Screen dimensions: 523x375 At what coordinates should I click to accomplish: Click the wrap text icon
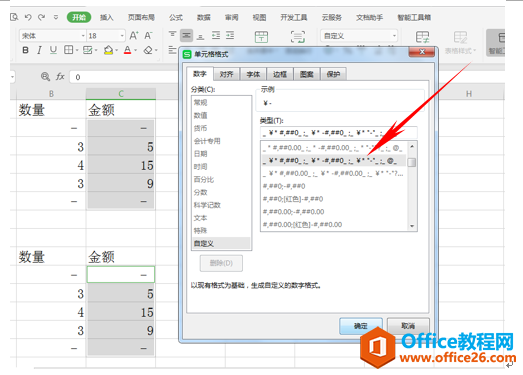coord(298,36)
